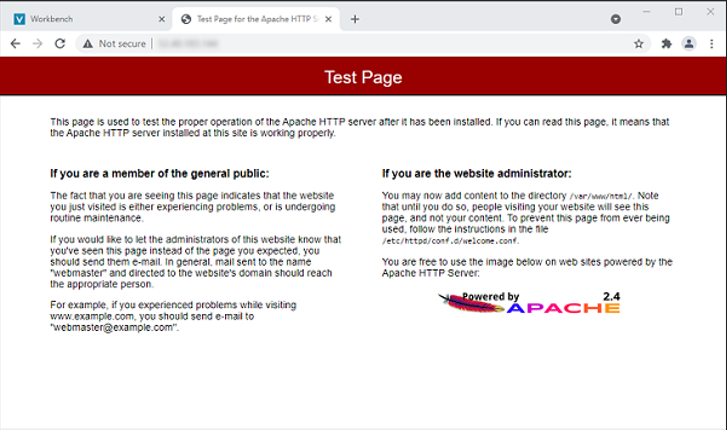Open a new tab with the plus button
Screen dimensions: 727x430
pyautogui.click(x=355, y=19)
